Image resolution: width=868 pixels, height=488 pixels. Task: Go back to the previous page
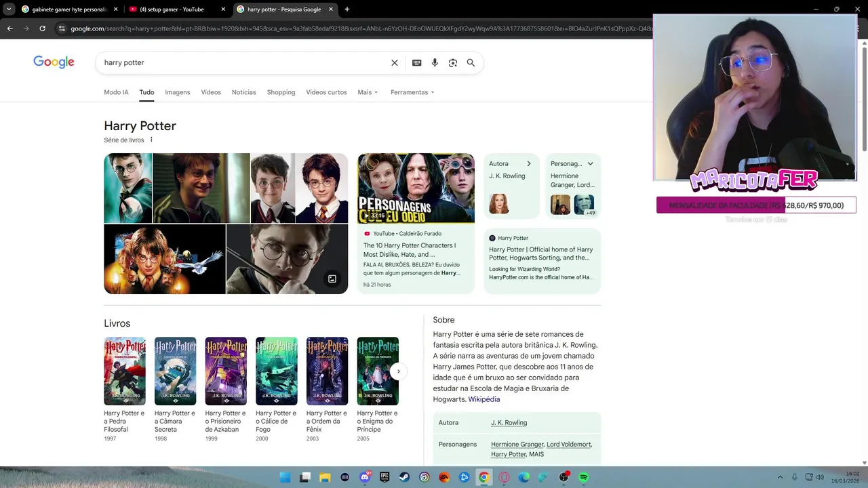[9, 28]
